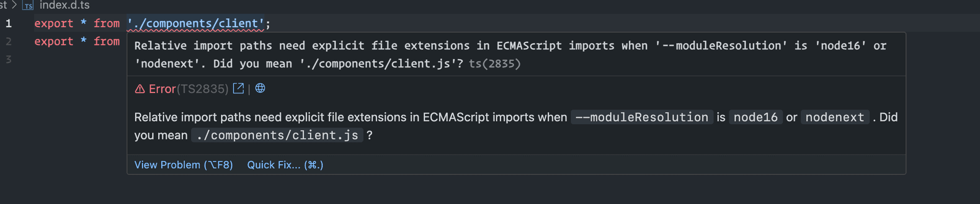Click the ./components/client.js code suggestion
The image size is (980, 204).
click(277, 135)
